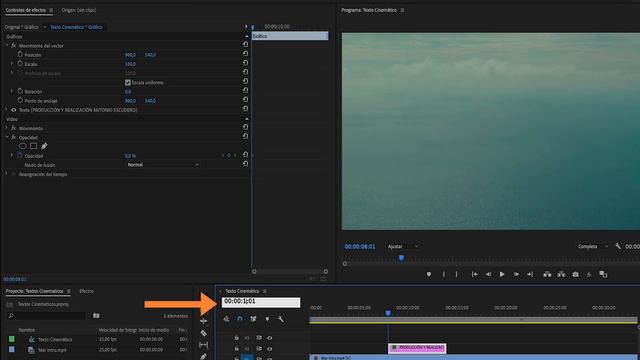Open the Efectos tab
The height and width of the screenshot is (360, 640).
click(87, 291)
